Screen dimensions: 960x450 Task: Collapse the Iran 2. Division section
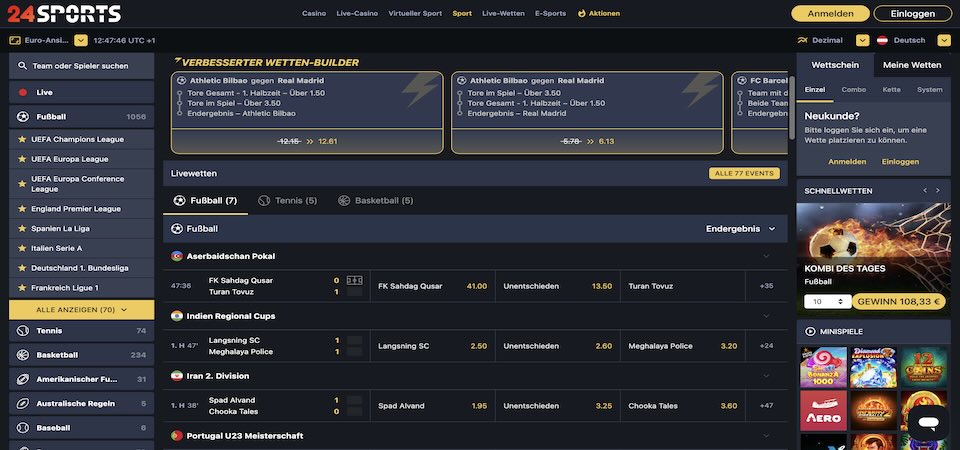[x=766, y=376]
